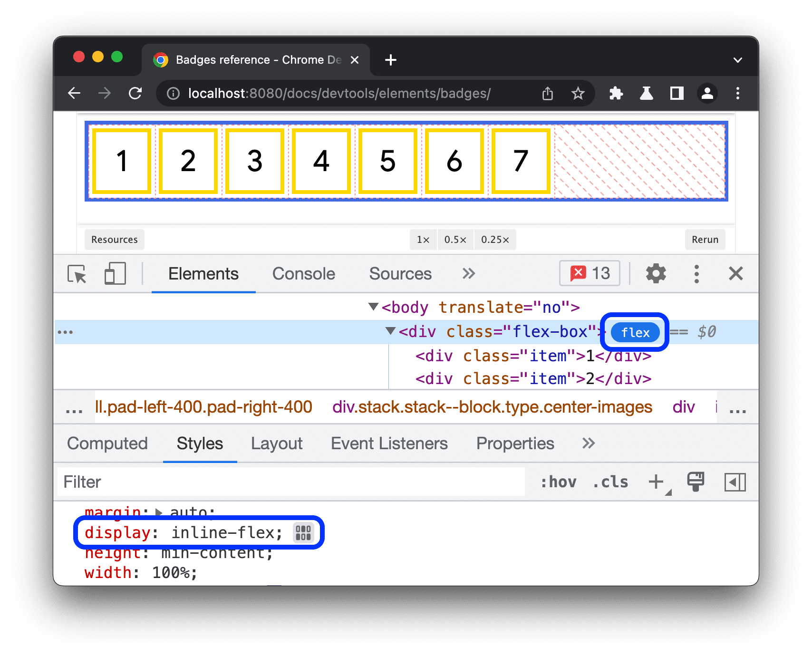Click the Rerun button

[x=705, y=240]
